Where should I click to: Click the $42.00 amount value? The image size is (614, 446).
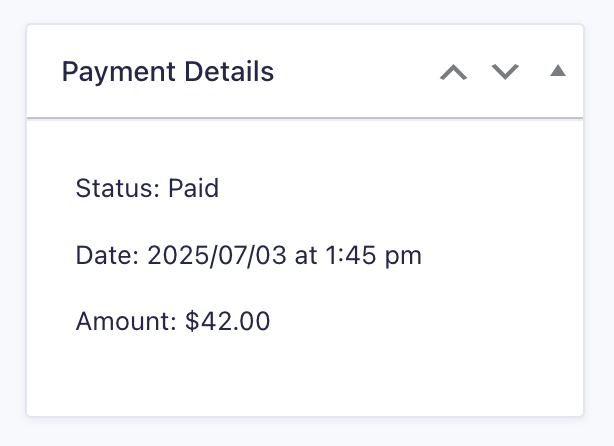tap(228, 322)
